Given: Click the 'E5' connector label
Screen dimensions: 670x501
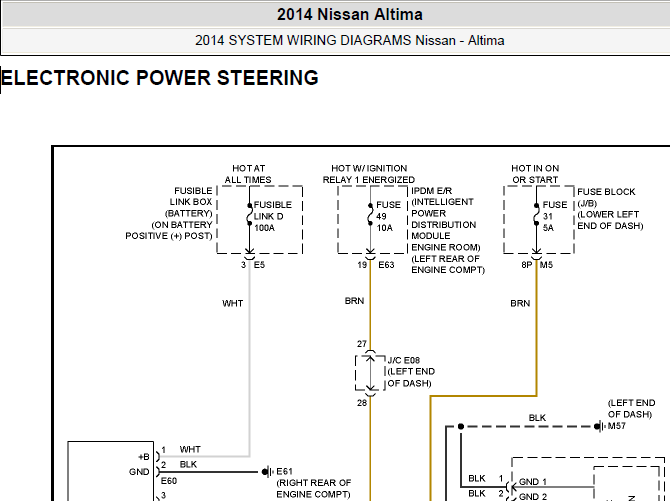Looking at the screenshot, I should tap(259, 265).
